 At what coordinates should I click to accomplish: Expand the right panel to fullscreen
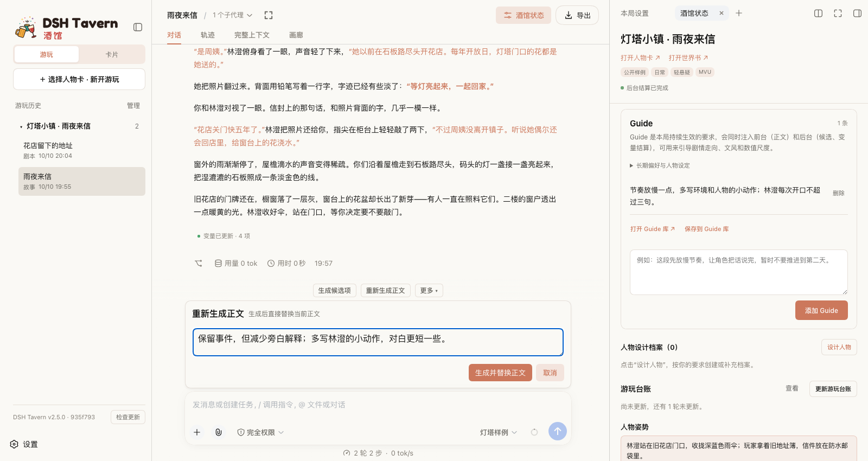pos(838,13)
